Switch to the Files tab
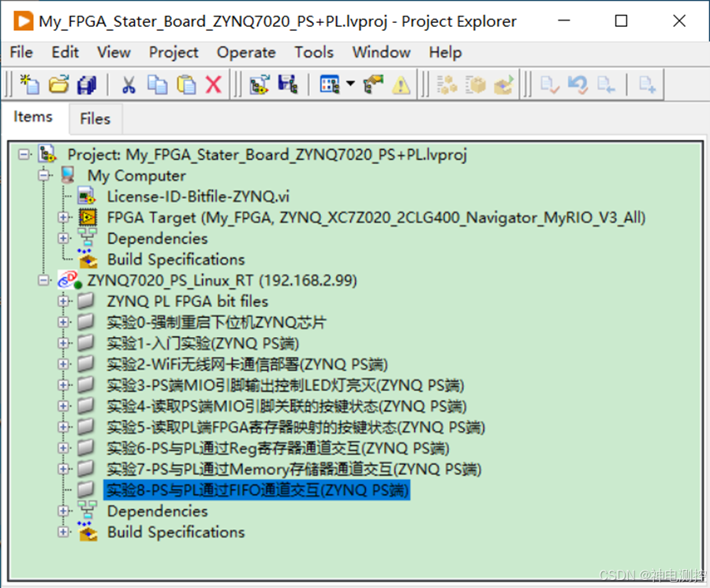The height and width of the screenshot is (588, 710). [95, 118]
